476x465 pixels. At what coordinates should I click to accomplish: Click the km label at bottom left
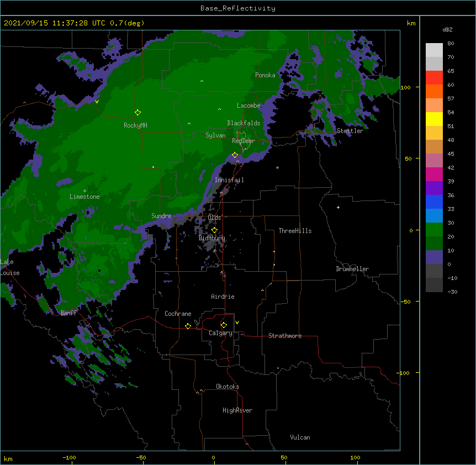[x=8, y=458]
